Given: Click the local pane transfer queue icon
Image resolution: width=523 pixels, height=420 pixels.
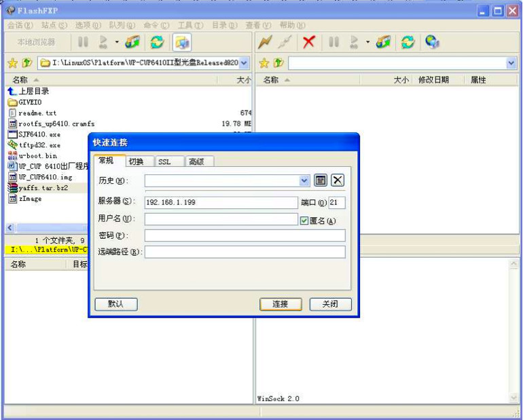Looking at the screenshot, I should [132, 42].
